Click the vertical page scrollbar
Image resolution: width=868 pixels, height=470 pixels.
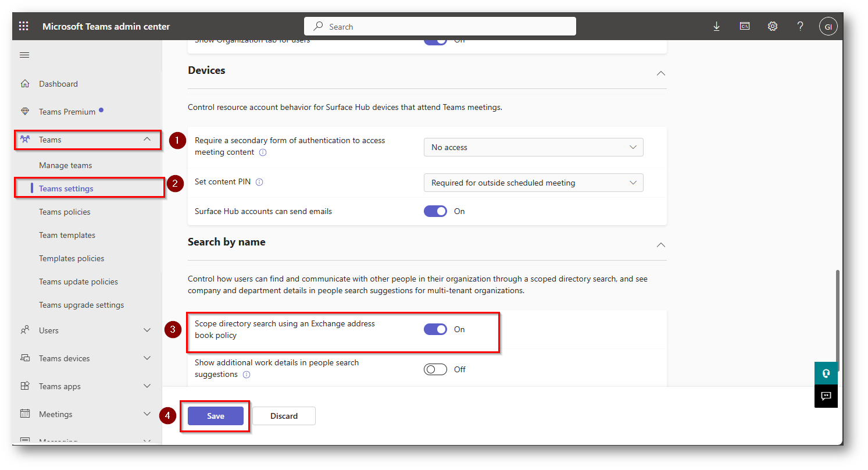tap(837, 314)
